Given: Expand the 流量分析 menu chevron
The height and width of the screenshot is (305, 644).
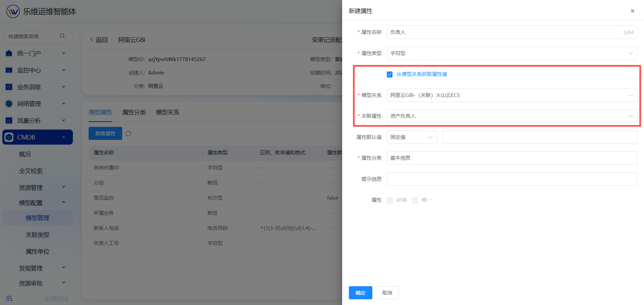Looking at the screenshot, I should pos(63,120).
